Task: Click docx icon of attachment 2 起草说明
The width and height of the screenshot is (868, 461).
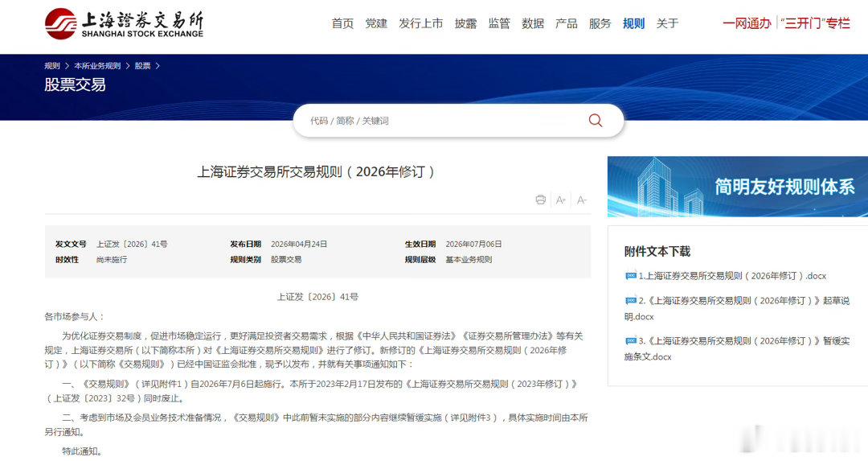Action: (x=631, y=301)
